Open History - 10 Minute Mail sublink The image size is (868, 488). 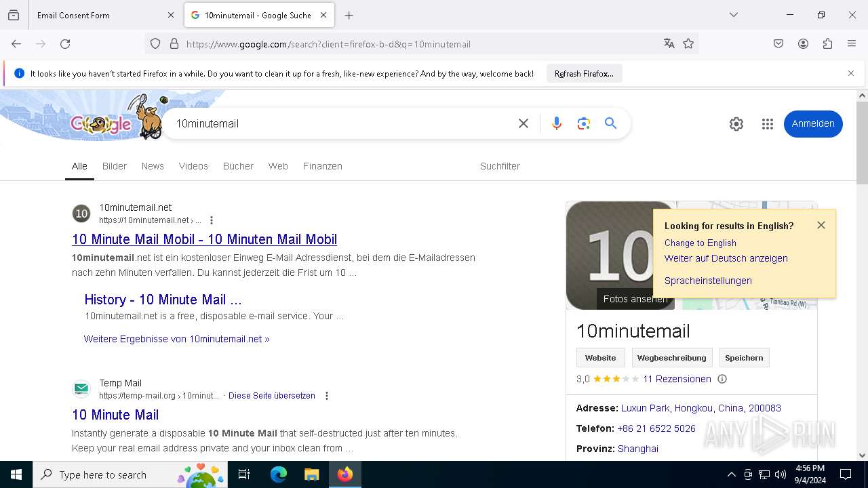pos(163,300)
